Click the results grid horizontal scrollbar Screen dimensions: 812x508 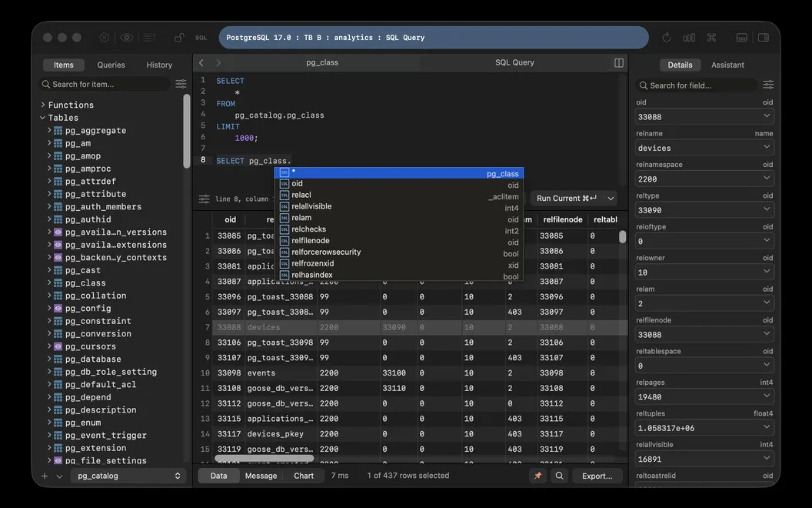click(264, 458)
